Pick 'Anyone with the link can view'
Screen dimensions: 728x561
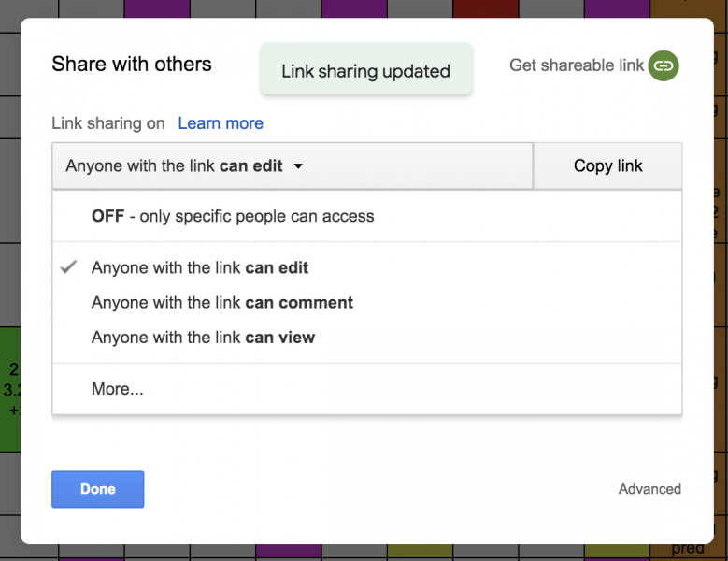pos(203,338)
